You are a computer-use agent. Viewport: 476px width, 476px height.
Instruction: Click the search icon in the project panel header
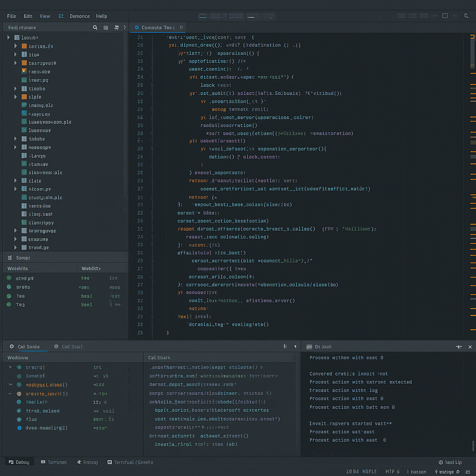tap(95, 27)
